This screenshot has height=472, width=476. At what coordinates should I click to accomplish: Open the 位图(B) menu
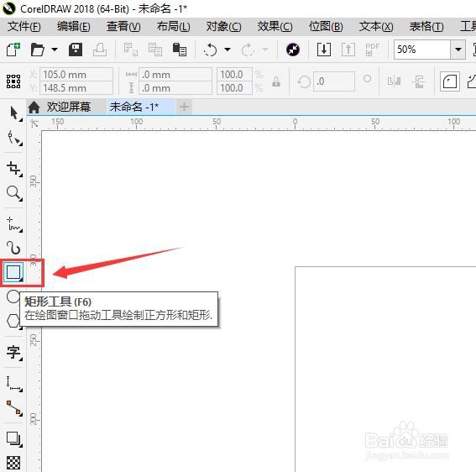[x=326, y=27]
